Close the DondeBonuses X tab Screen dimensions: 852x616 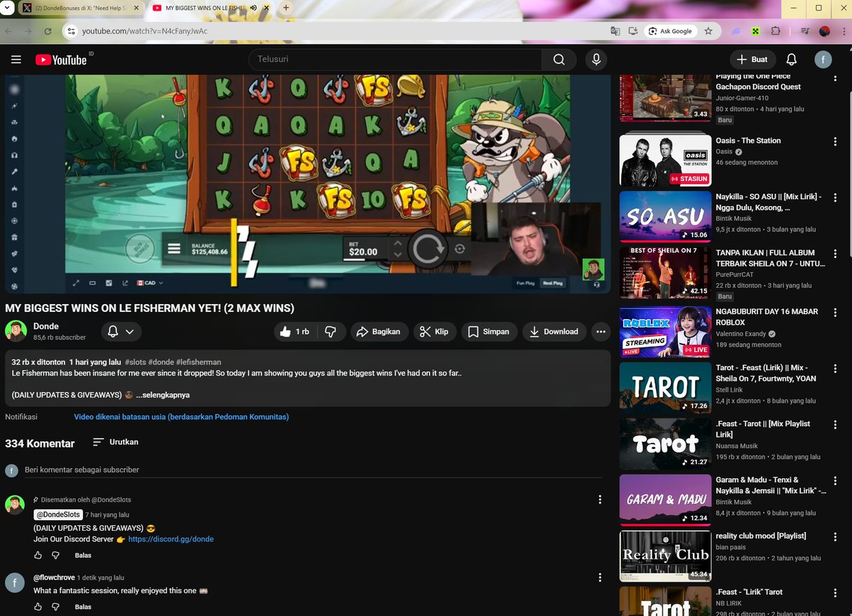pos(136,8)
